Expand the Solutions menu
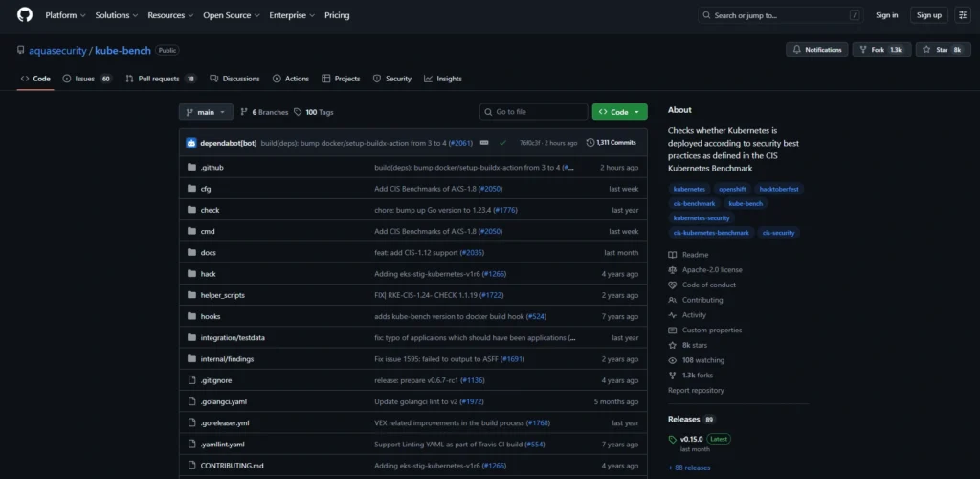This screenshot has width=980, height=479. (x=116, y=15)
